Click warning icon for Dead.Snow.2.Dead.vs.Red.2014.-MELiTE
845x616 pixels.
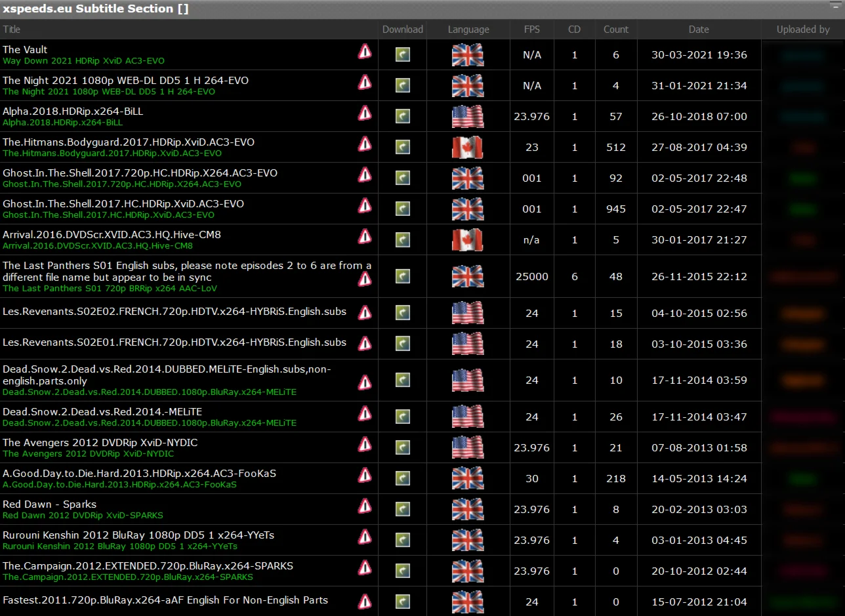click(x=365, y=413)
